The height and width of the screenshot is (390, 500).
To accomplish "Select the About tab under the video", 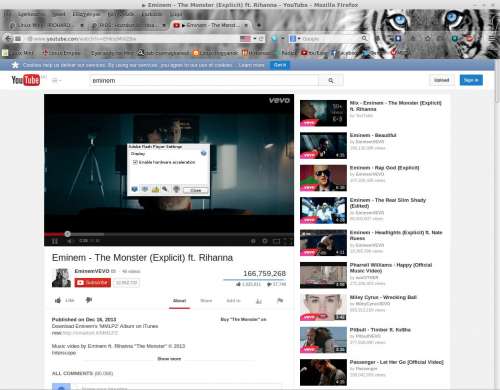I will 179,301.
